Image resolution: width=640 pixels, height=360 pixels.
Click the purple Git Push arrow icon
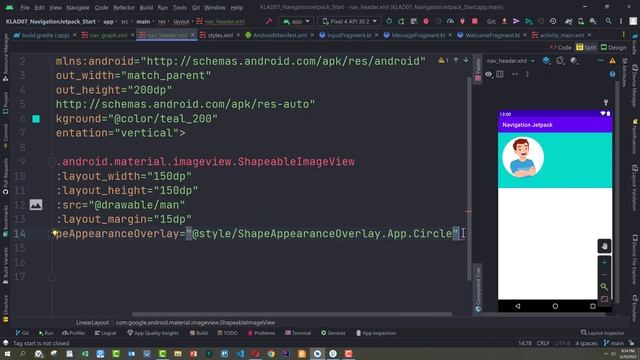(x=516, y=21)
